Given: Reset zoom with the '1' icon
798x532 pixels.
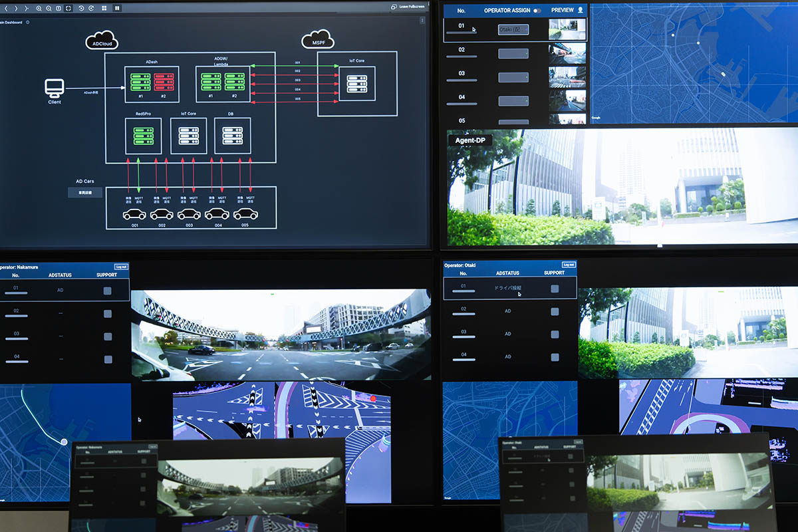Looking at the screenshot, I should pos(59,8).
